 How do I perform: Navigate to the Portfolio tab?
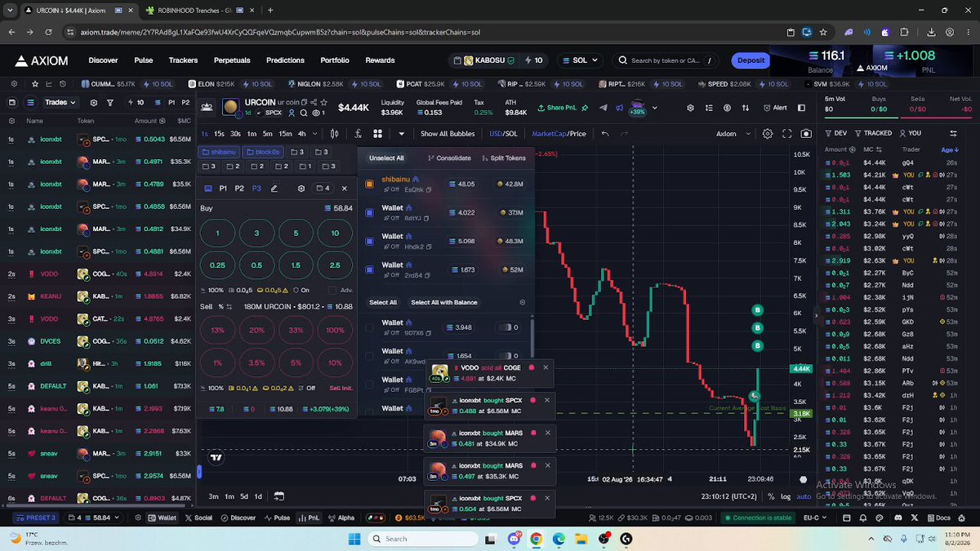point(335,60)
